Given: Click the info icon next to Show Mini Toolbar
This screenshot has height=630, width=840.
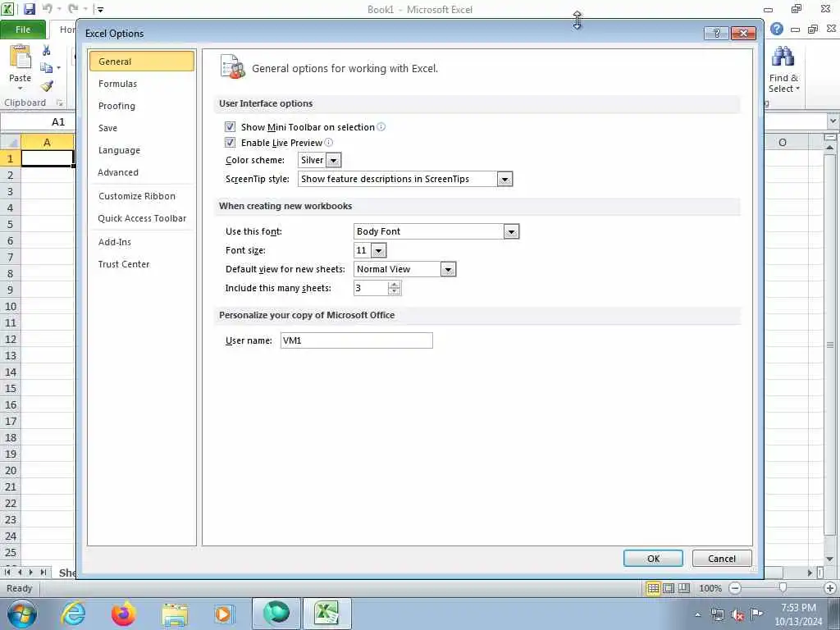Looking at the screenshot, I should pos(381,127).
